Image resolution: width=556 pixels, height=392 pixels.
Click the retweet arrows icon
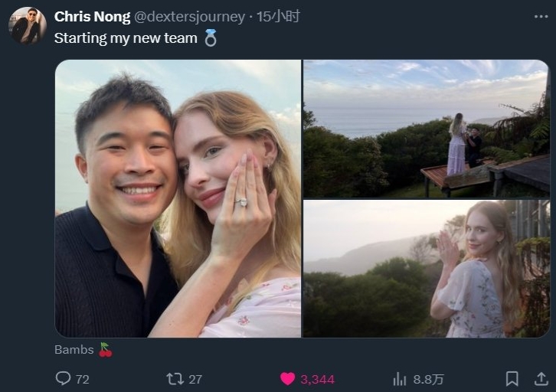tap(175, 379)
